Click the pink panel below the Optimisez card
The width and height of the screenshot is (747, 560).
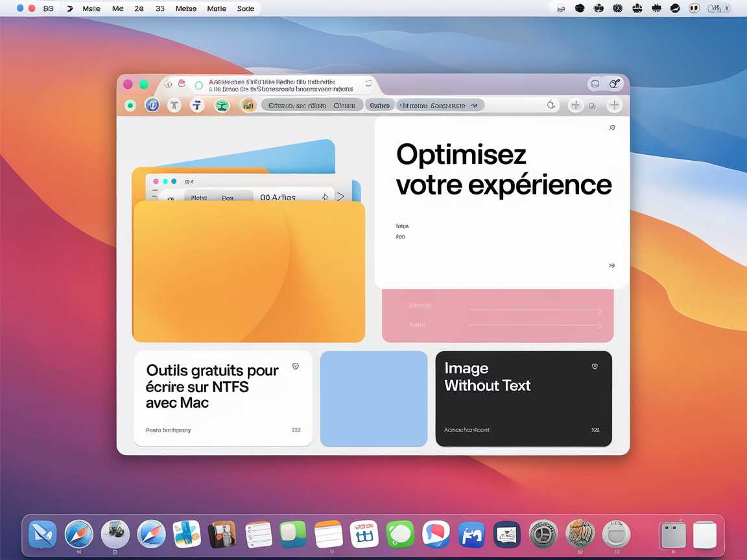pyautogui.click(x=498, y=315)
